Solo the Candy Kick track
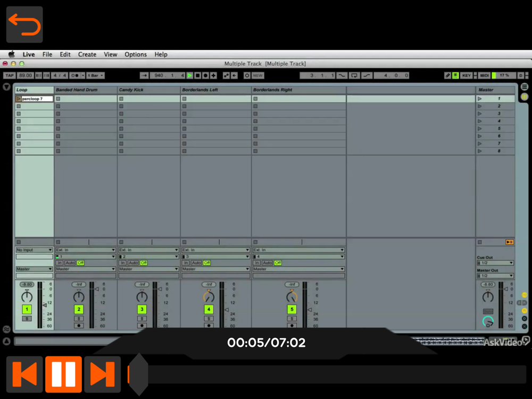 (x=142, y=319)
